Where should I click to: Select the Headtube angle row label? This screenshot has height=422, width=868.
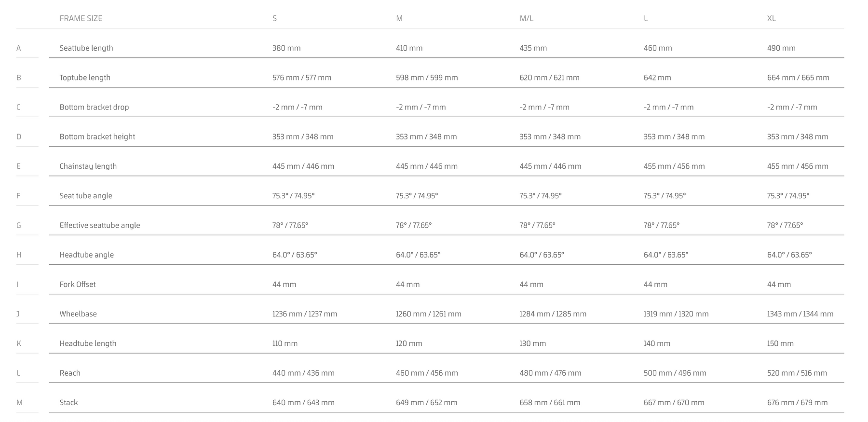87,255
